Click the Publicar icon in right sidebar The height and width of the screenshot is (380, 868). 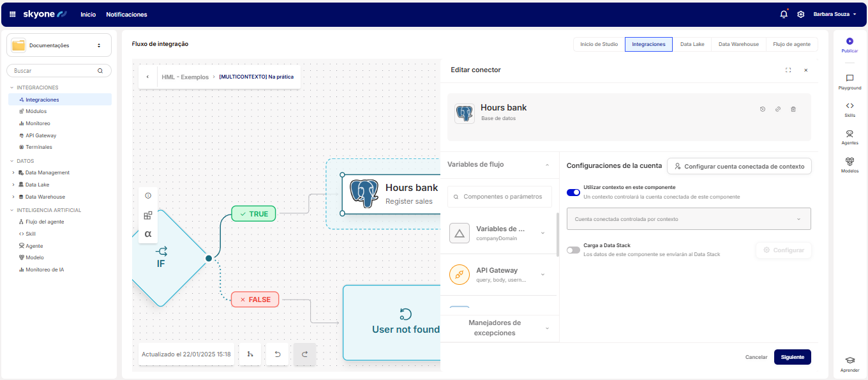(849, 42)
